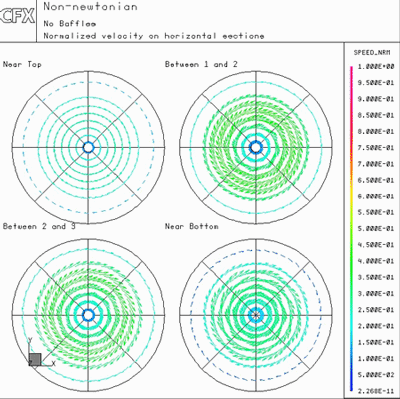Click legend value 9.500E-01
400x399 pixels.
pos(376,83)
